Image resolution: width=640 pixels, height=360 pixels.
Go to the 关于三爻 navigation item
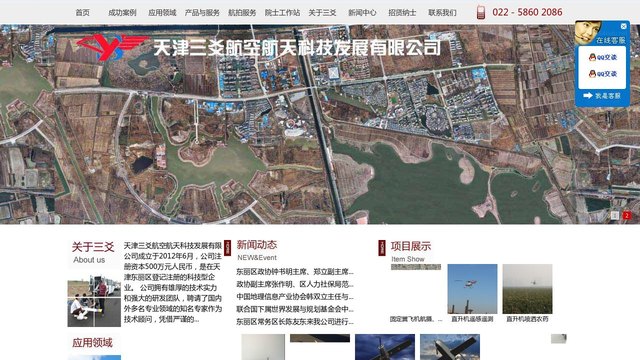click(322, 13)
